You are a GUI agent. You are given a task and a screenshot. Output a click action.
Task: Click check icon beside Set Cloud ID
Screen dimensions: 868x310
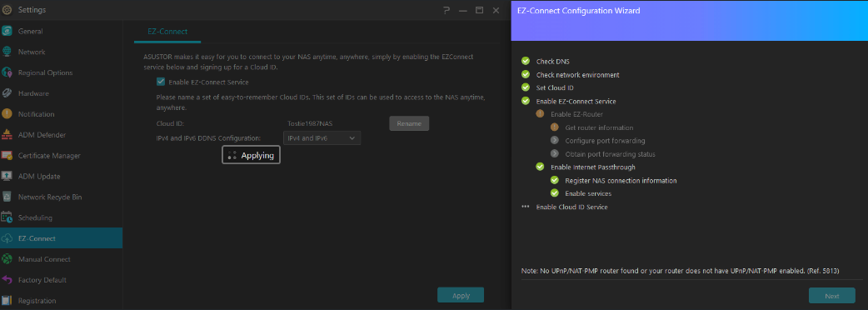point(526,87)
